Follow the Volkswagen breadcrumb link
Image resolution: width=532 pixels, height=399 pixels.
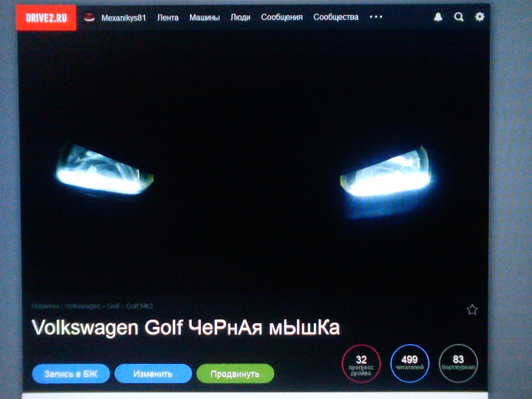point(83,306)
